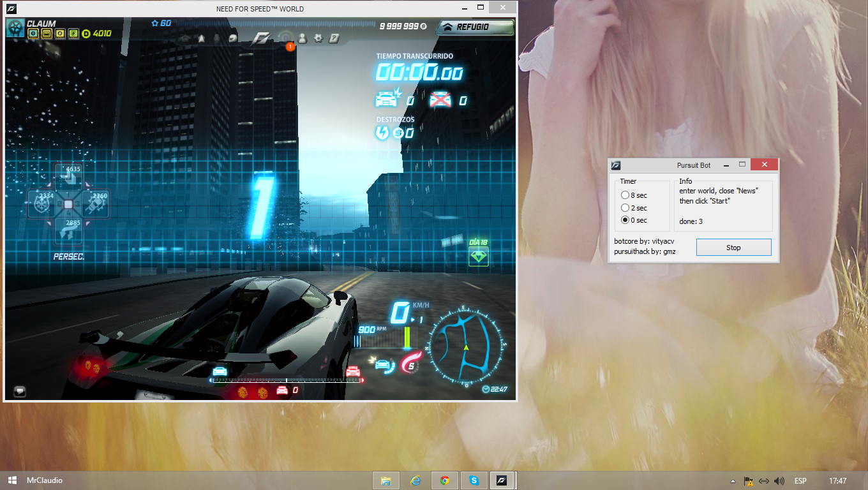Open the navigation arrow icon in game menu

coord(201,38)
